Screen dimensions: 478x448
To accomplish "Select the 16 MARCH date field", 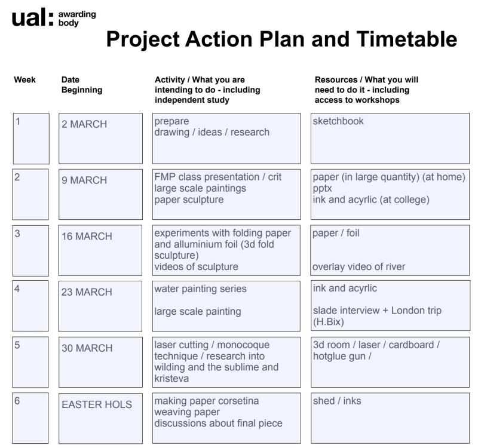I will 100,250.
